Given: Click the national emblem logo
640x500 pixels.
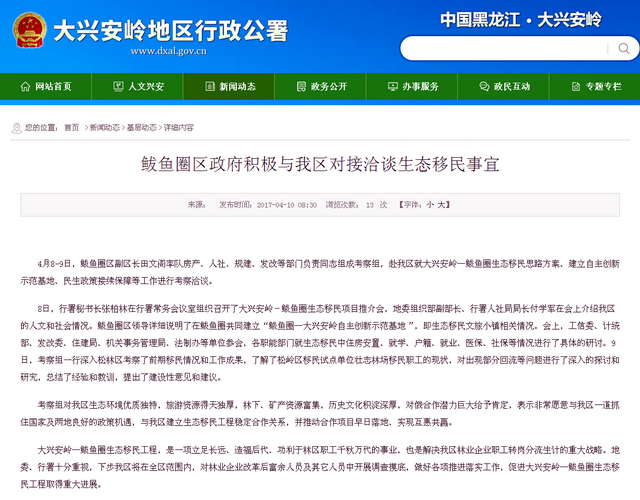Looking at the screenshot, I should click(29, 30).
